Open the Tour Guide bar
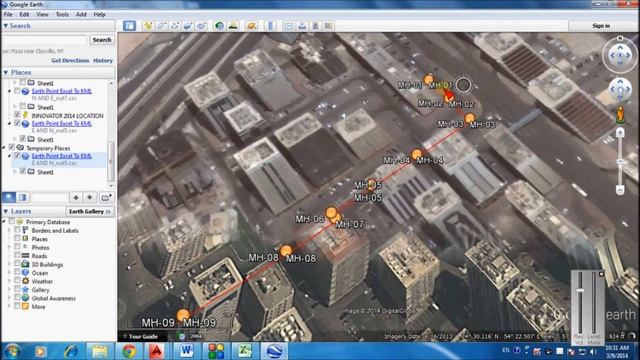 143,336
